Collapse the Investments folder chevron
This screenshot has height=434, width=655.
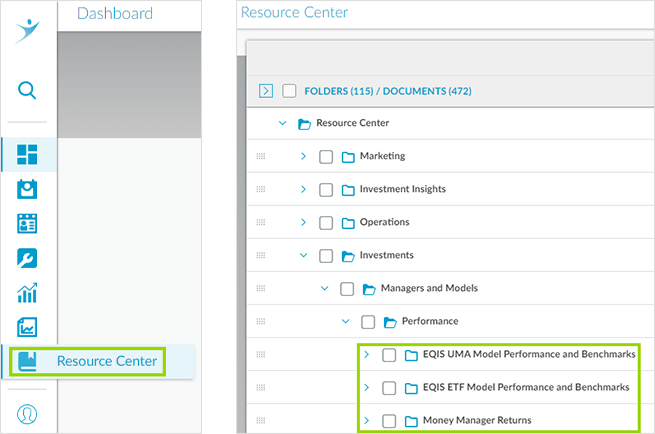click(303, 255)
